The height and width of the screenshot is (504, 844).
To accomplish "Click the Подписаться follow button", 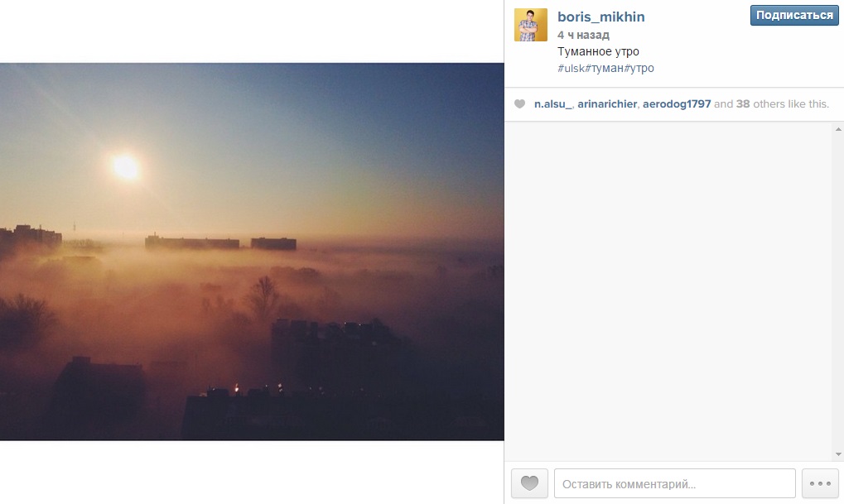I will tap(794, 15).
